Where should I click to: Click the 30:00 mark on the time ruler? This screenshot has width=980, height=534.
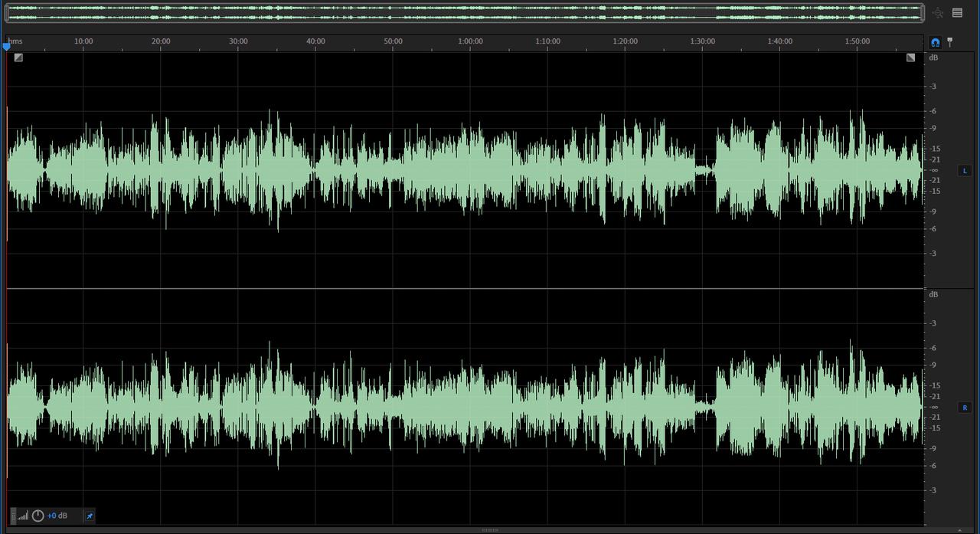(238, 41)
